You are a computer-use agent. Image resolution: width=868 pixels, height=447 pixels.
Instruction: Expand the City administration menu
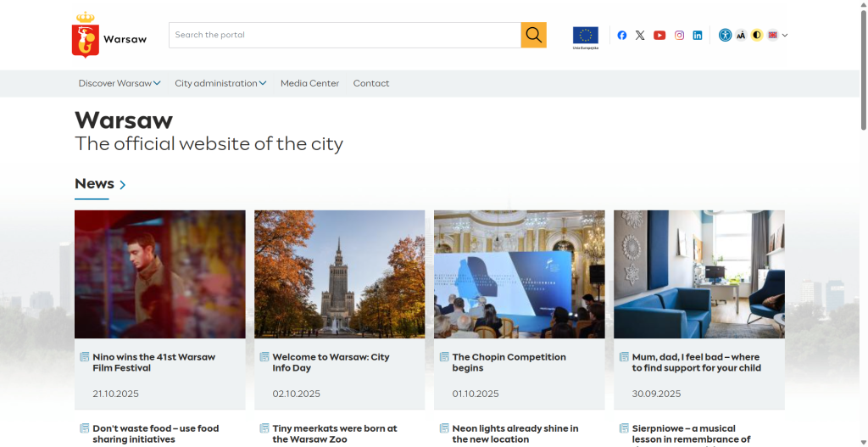click(x=220, y=83)
